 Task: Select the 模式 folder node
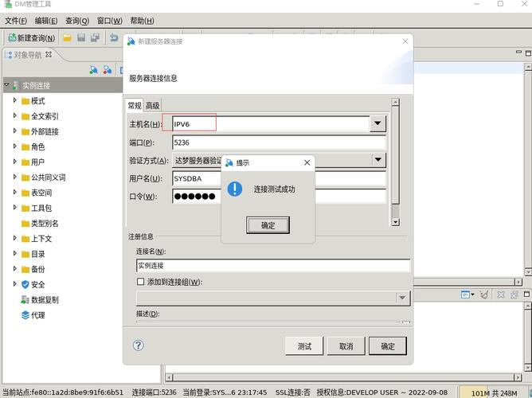[x=33, y=100]
